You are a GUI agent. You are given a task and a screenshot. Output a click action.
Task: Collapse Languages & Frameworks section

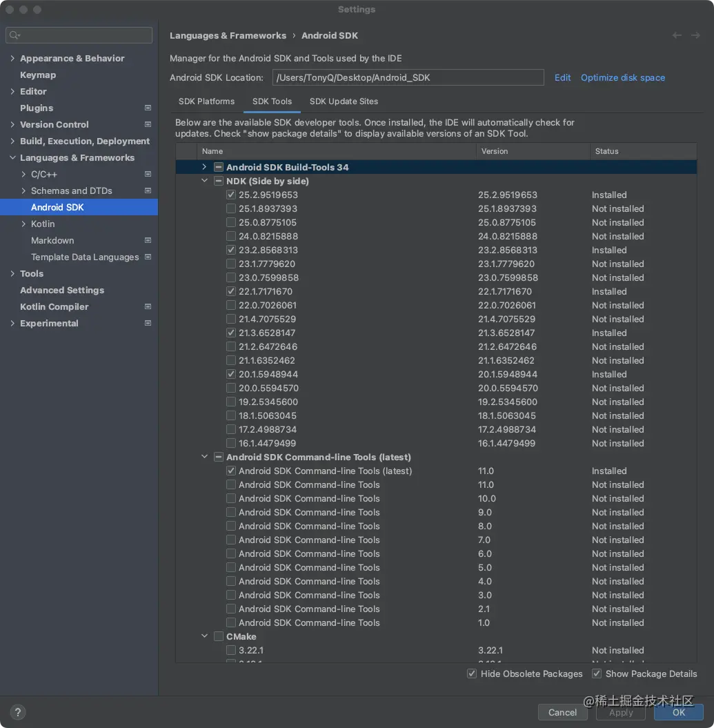(x=12, y=157)
